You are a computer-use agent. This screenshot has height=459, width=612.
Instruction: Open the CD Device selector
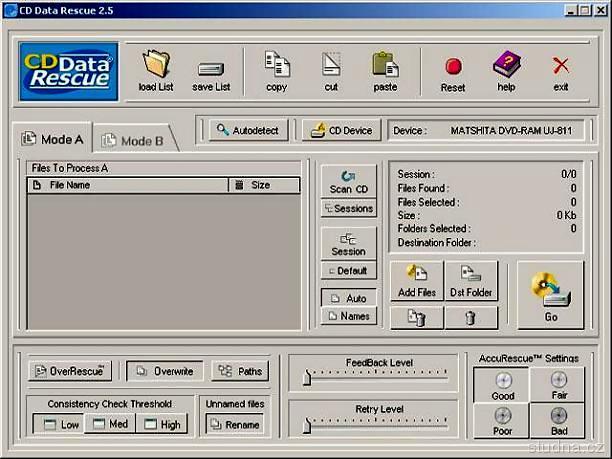341,130
